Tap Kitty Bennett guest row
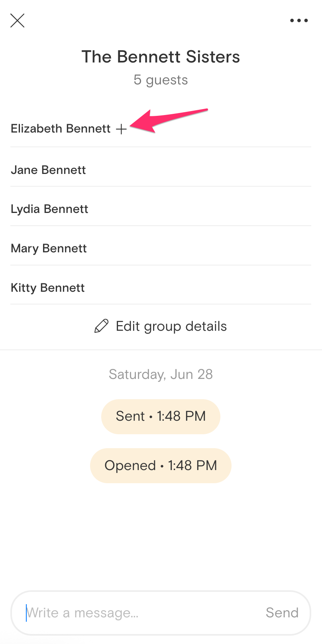Viewport: 322px width, 644px height. coord(161,287)
